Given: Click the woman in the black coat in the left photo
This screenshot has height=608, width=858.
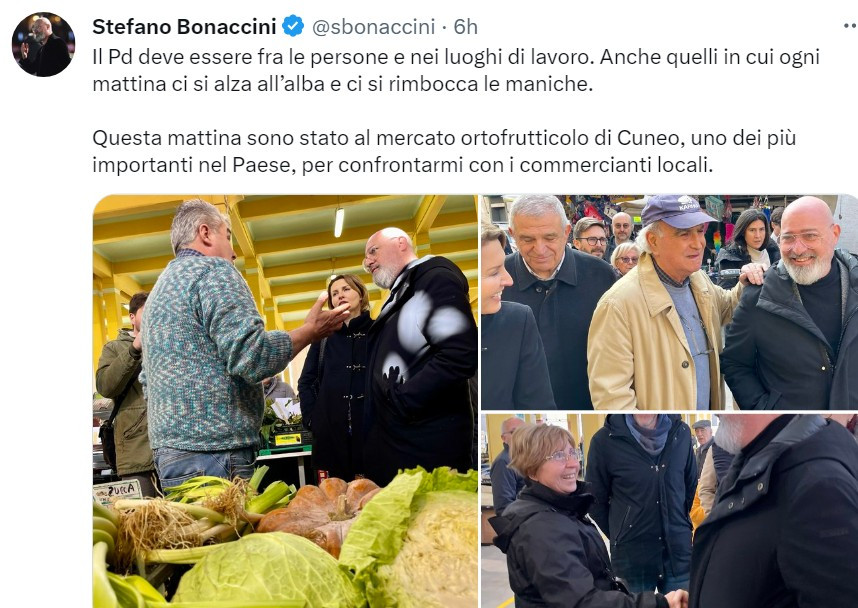Looking at the screenshot, I should [335, 378].
